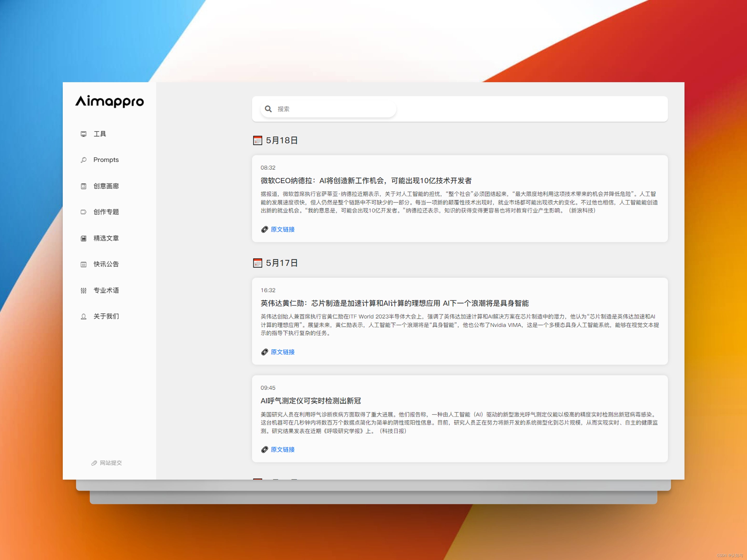747x560 pixels.
Task: Click the monitor icon beside 工具
Action: (x=84, y=134)
